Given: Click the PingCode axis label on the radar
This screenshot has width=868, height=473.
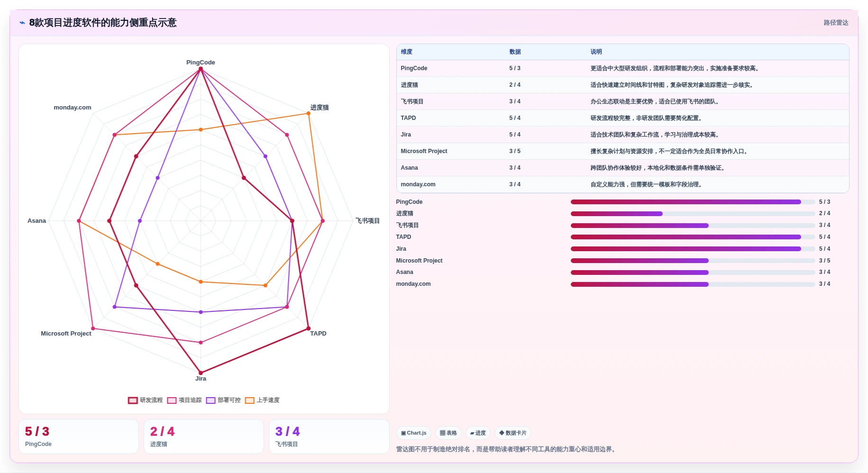Looking at the screenshot, I should pos(201,63).
